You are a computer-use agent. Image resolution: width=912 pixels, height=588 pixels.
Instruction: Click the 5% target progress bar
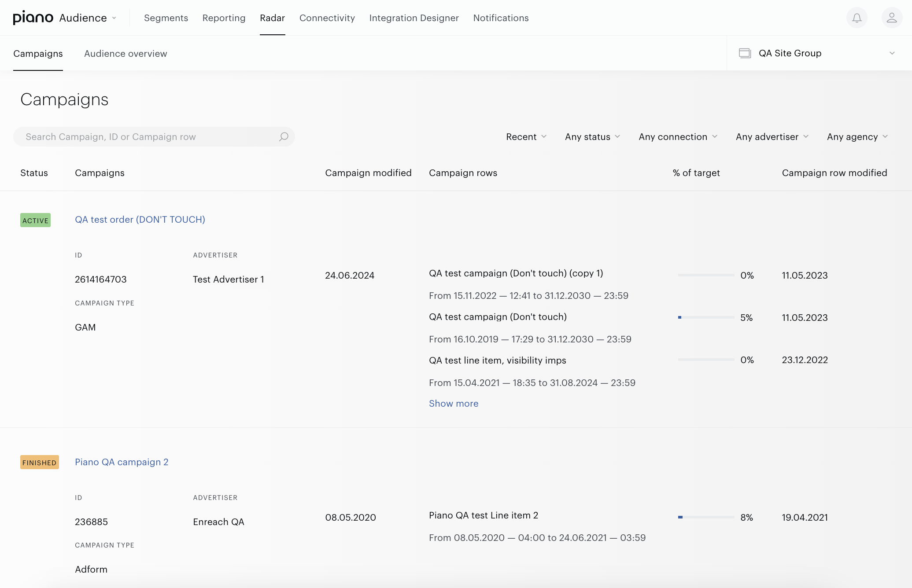point(706,317)
